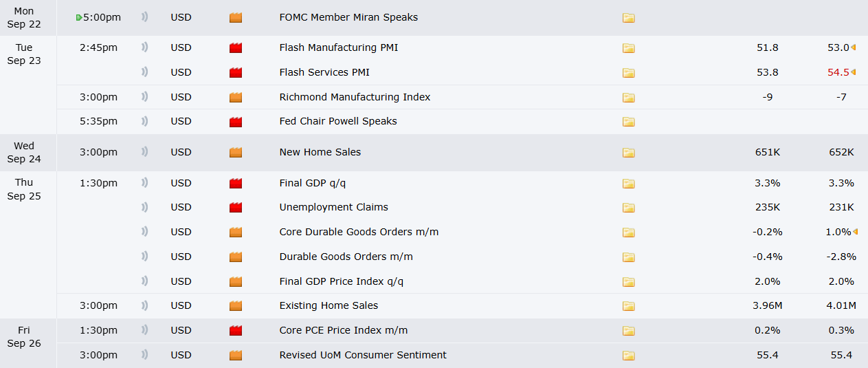Image resolution: width=868 pixels, height=368 pixels.
Task: Click the 5:00pm upcoming event time
Action: (x=102, y=17)
